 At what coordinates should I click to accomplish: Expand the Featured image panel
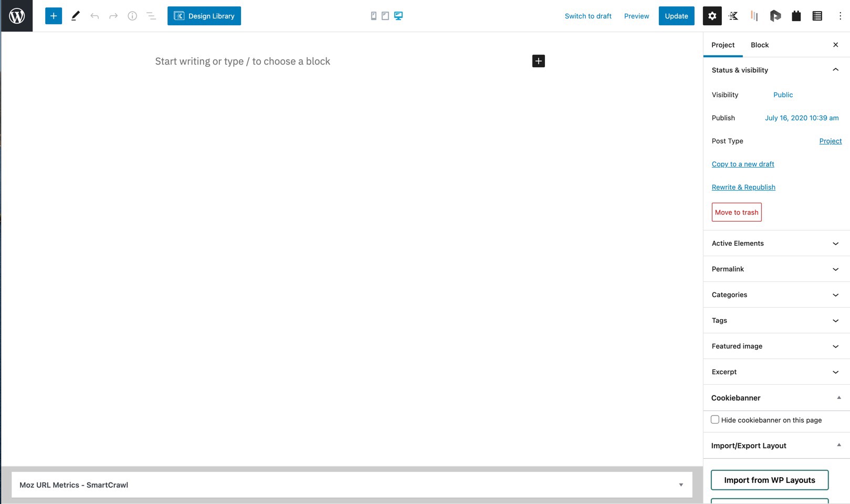776,346
